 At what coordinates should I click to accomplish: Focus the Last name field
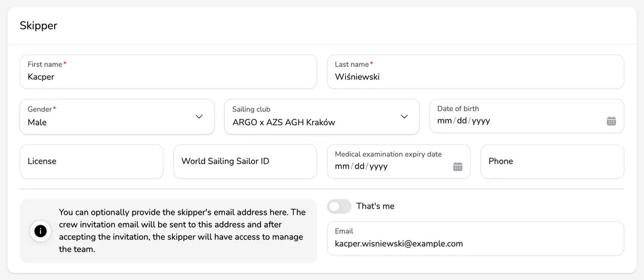pyautogui.click(x=475, y=71)
